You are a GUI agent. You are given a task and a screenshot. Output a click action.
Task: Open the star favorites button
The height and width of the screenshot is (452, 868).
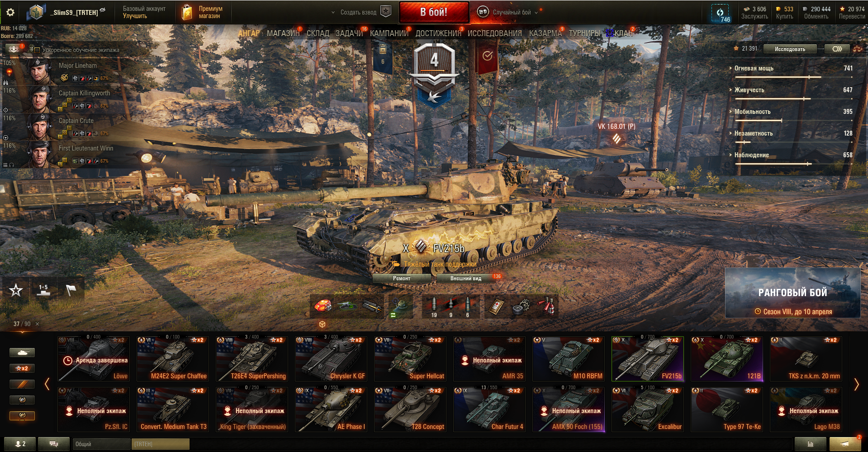(16, 290)
